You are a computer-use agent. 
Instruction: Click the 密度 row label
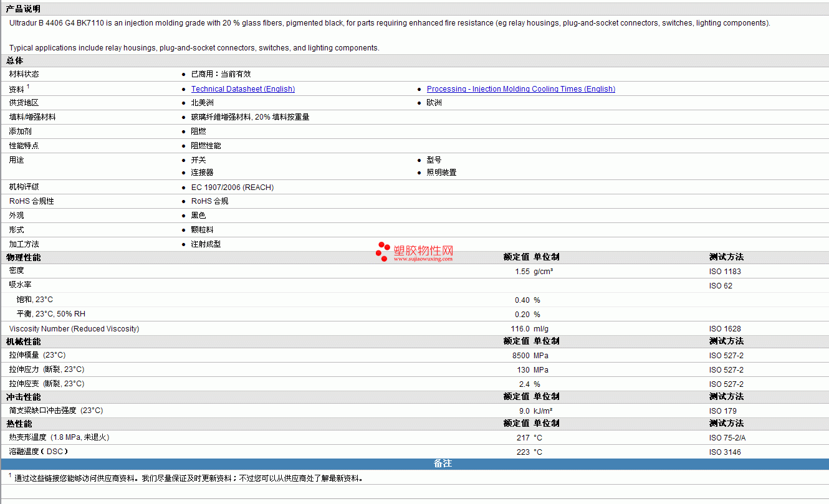(16, 270)
